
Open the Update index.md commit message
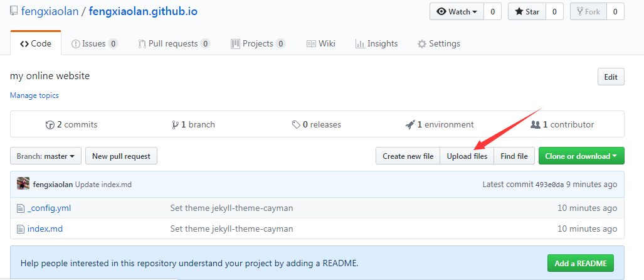(103, 185)
